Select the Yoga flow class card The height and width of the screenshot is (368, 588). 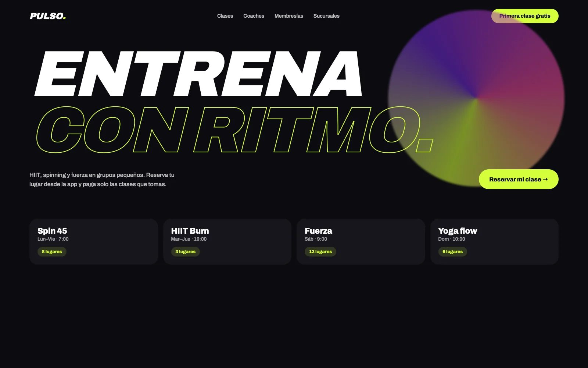point(494,241)
